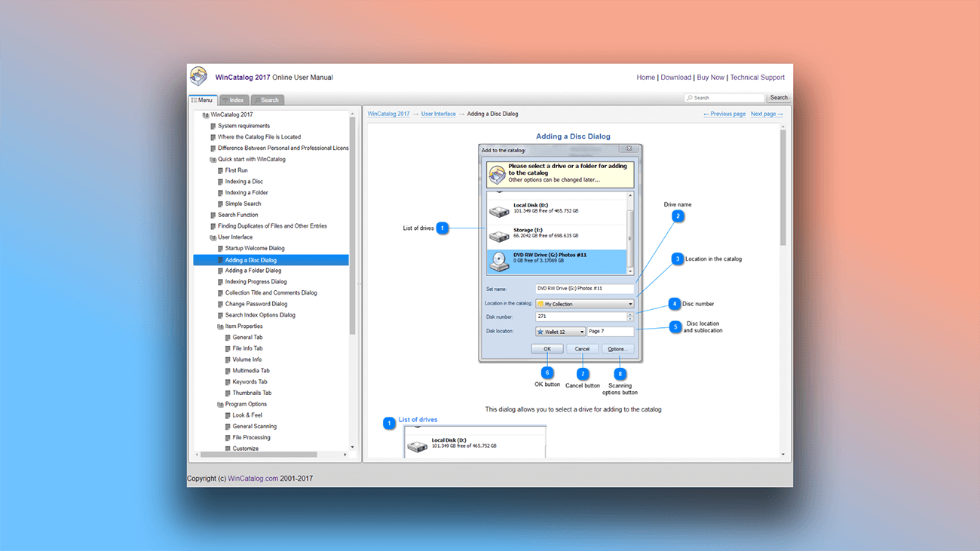Click the yellow My Collection icon in the combo
Image resolution: width=980 pixels, height=551 pixels.
[x=541, y=303]
